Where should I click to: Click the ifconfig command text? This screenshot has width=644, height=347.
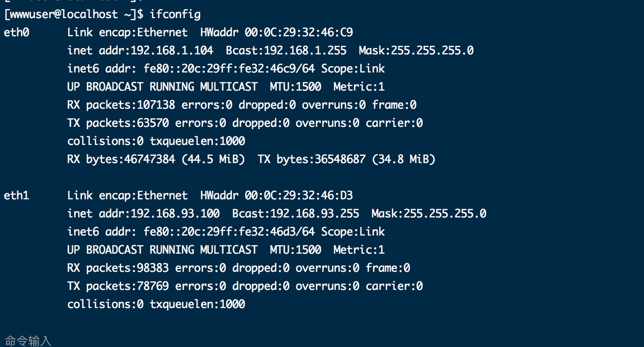coord(175,14)
